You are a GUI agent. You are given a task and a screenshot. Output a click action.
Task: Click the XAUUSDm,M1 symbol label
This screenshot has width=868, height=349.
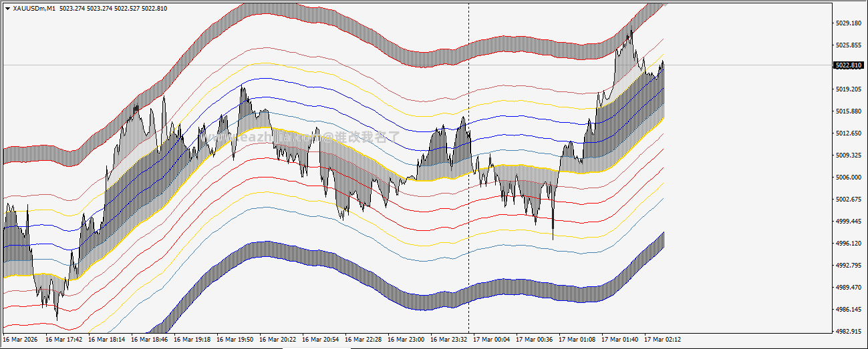(x=33, y=7)
